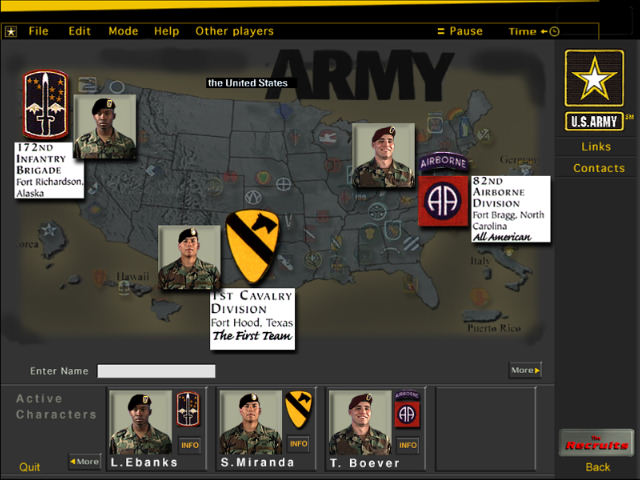
Task: Open the Other players menu
Action: [x=234, y=31]
